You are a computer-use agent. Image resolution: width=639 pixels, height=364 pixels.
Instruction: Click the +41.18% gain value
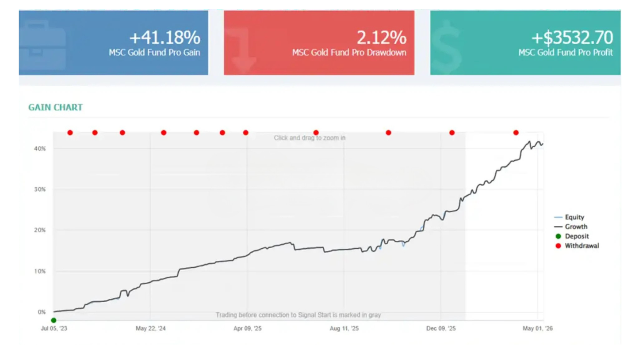tap(165, 38)
